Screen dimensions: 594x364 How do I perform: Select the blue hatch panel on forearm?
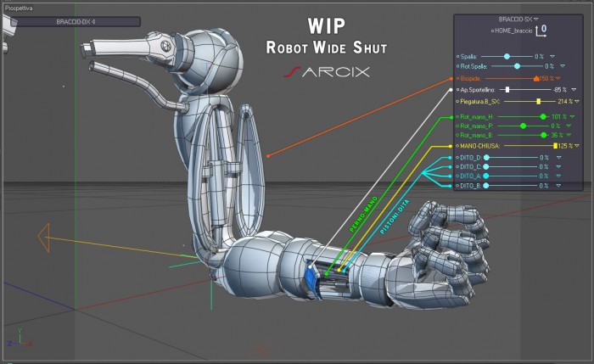pyautogui.click(x=311, y=279)
